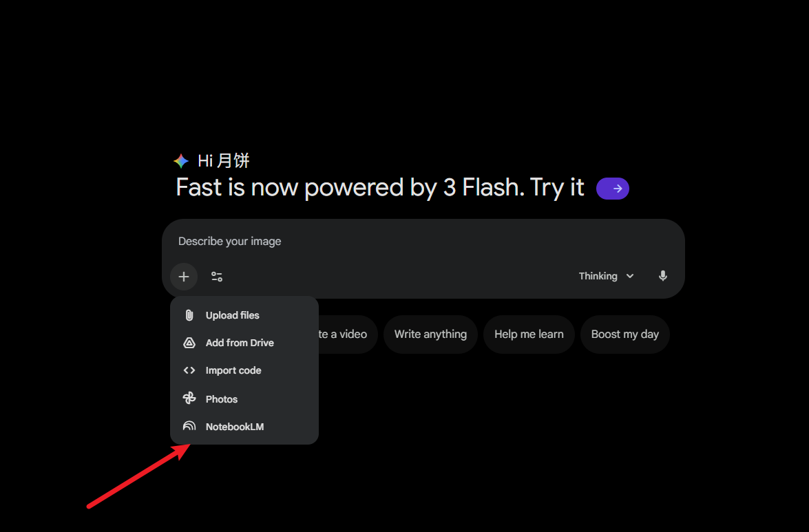Click the plus button in the prompt box
Screen dimensions: 809x532
184,277
